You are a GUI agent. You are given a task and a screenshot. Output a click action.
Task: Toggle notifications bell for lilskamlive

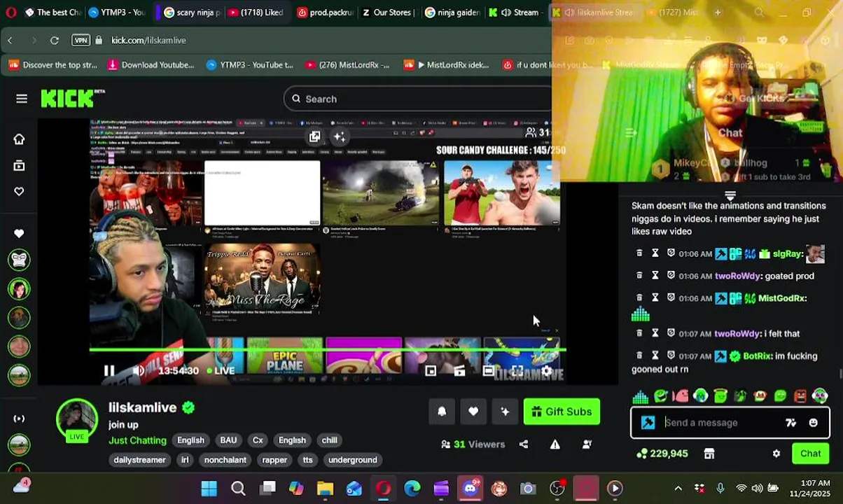442,412
